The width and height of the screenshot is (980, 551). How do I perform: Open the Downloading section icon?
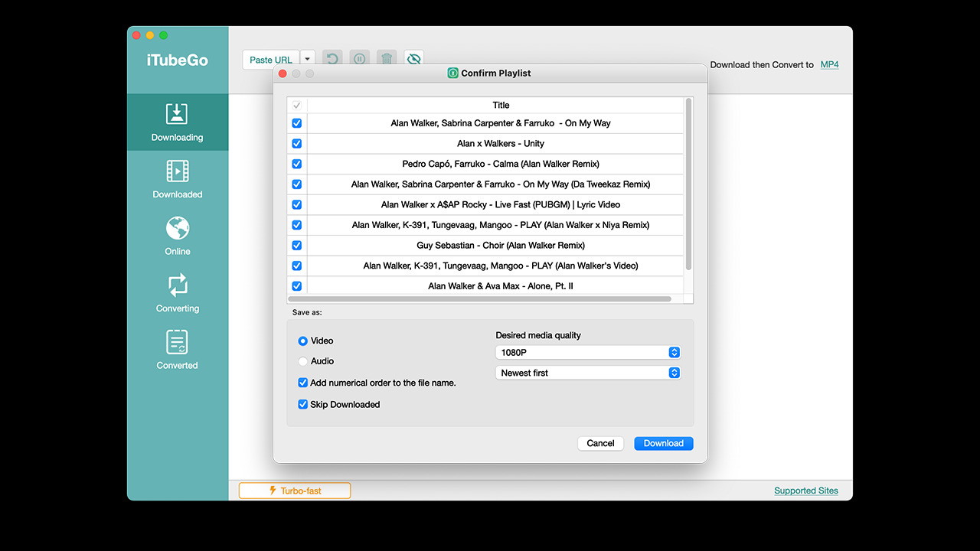pyautogui.click(x=177, y=115)
